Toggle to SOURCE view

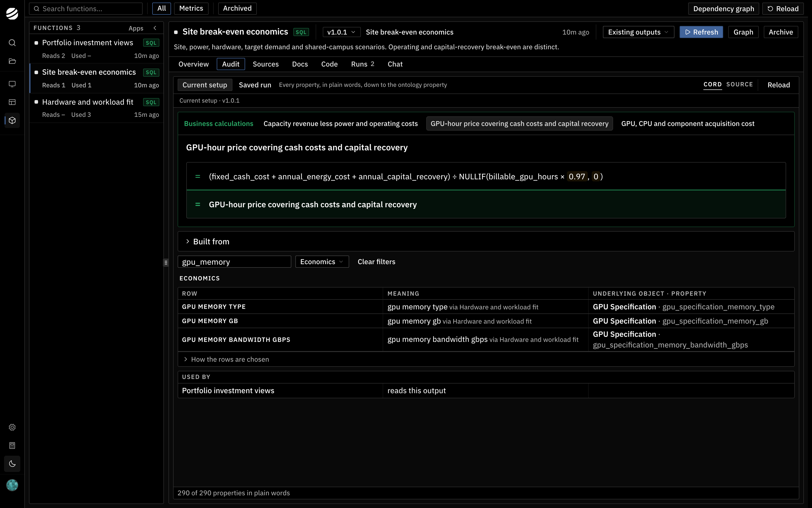tap(739, 84)
